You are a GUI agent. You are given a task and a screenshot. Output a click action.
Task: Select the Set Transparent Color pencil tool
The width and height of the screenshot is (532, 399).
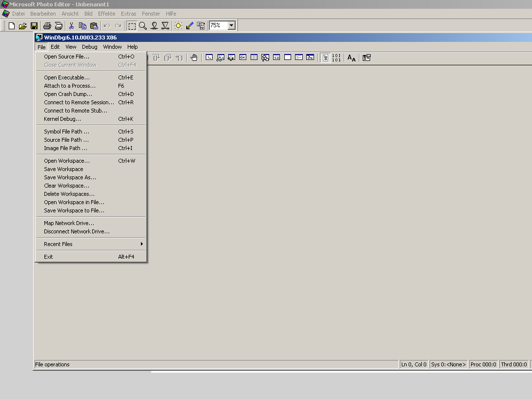click(x=190, y=26)
